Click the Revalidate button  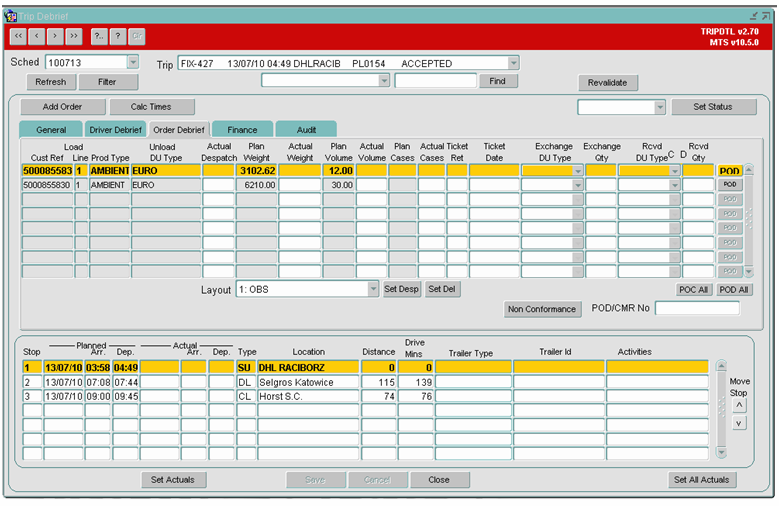coord(607,83)
